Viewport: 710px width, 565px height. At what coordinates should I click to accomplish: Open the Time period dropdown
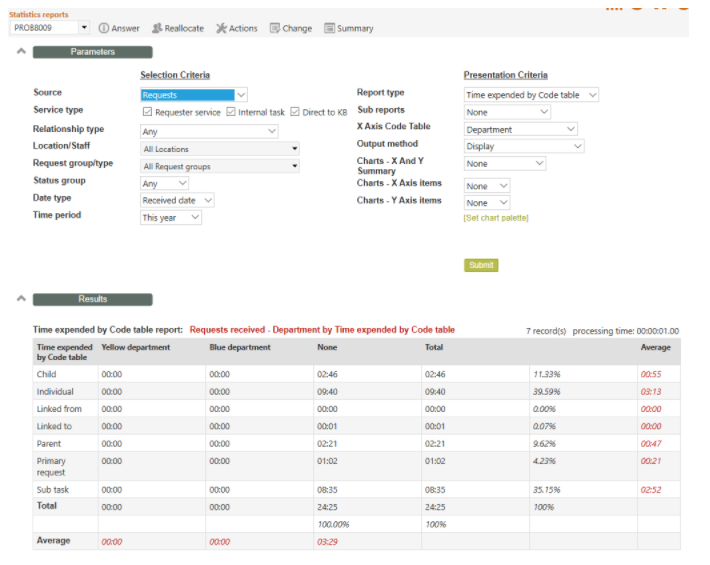tap(171, 217)
